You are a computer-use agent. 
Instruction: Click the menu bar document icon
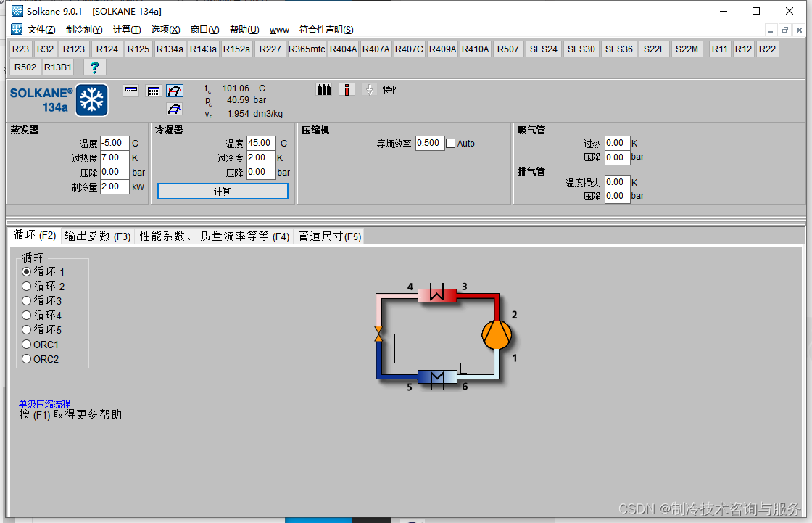(17, 29)
